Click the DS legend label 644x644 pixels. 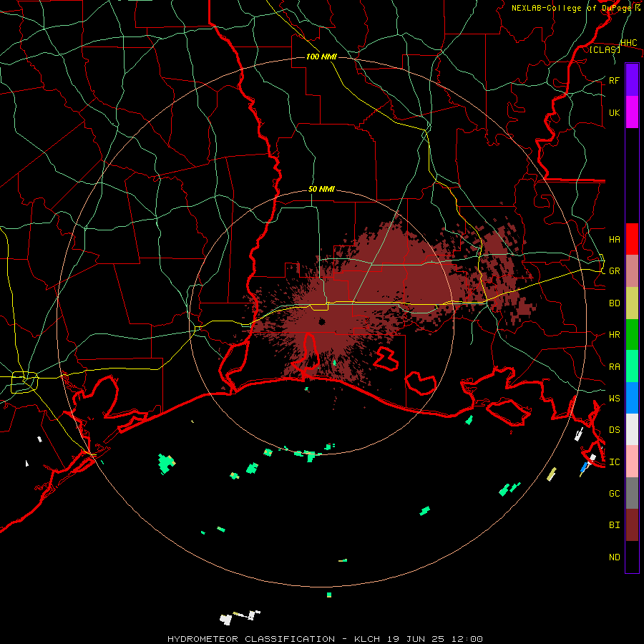coord(614,430)
